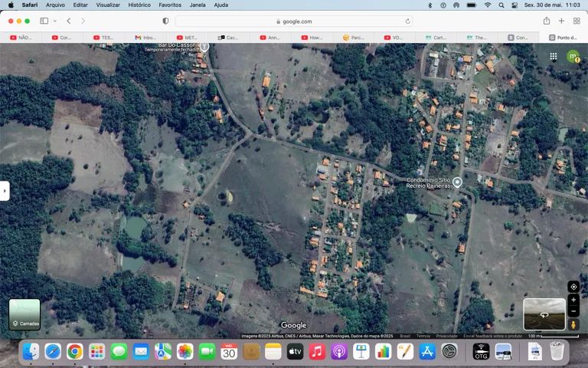Toggle the 100 m map scale bar
This screenshot has width=588, height=368.
(553, 336)
